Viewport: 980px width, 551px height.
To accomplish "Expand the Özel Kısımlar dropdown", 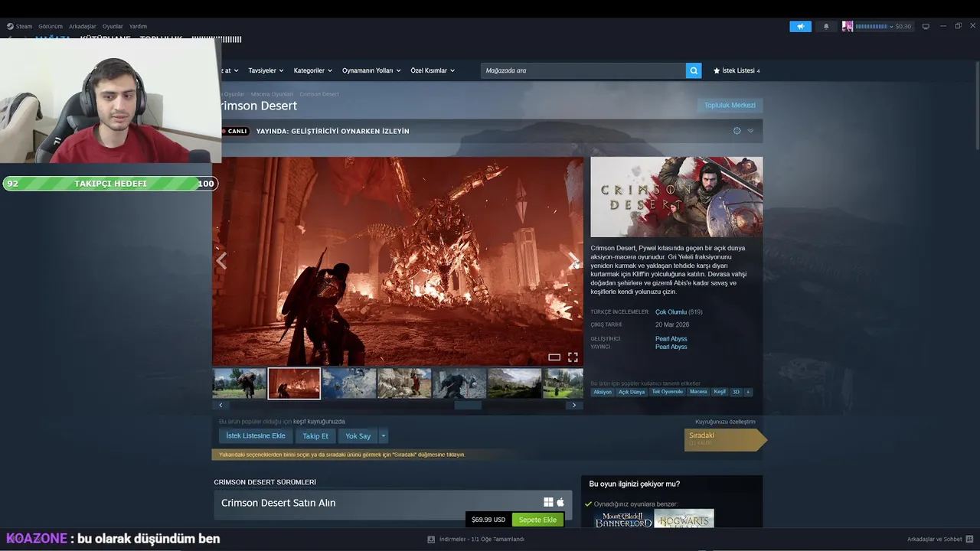I will click(x=433, y=70).
